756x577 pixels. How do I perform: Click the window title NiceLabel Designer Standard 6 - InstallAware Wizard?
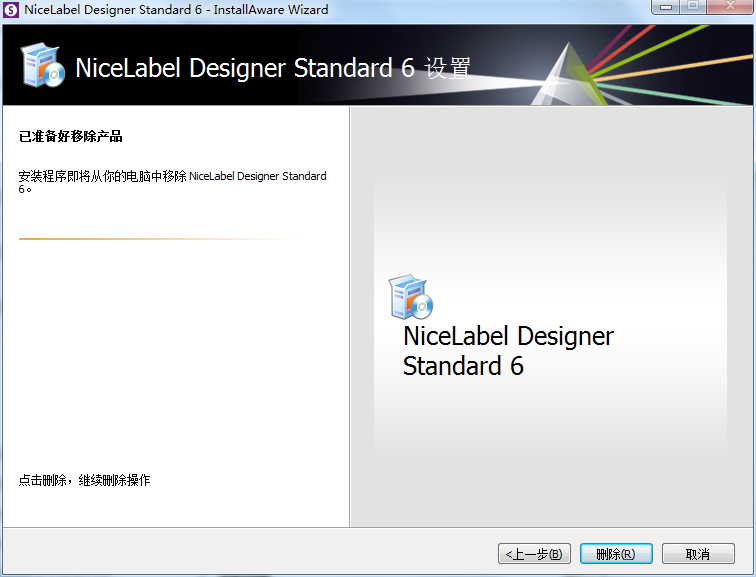pos(176,10)
